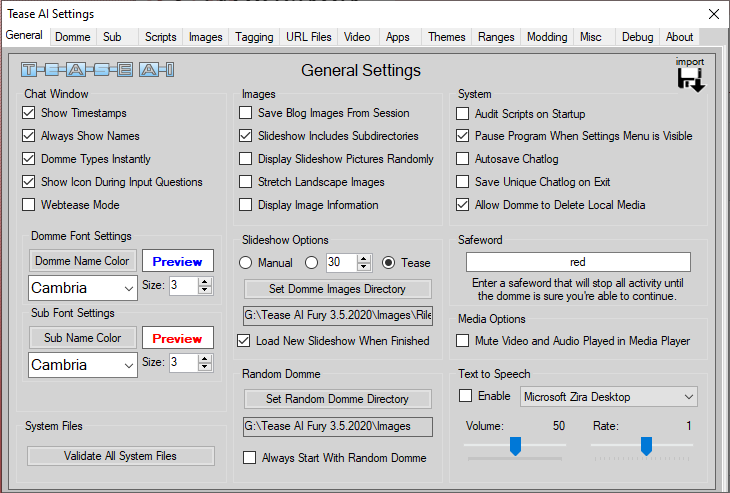Click the blue Domme Preview swatch
This screenshot has width=730, height=493.
[x=178, y=261]
